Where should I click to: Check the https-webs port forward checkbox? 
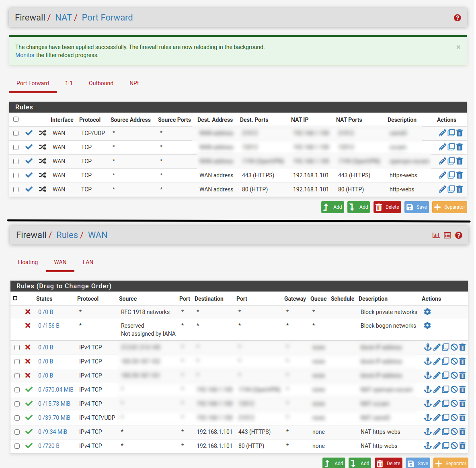tap(16, 175)
